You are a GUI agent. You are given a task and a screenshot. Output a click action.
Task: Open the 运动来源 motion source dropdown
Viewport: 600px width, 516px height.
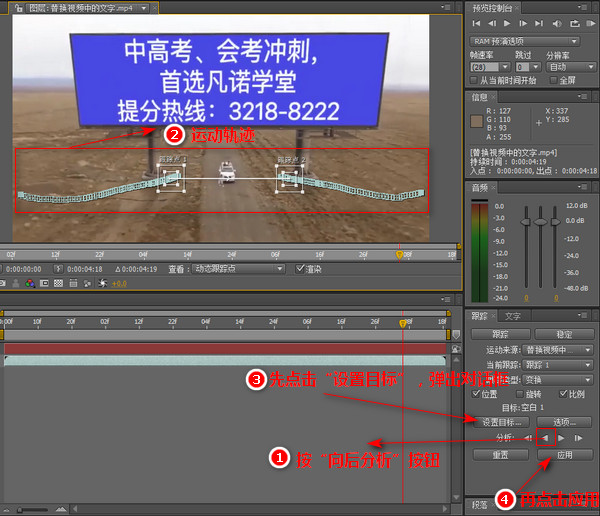[558, 350]
